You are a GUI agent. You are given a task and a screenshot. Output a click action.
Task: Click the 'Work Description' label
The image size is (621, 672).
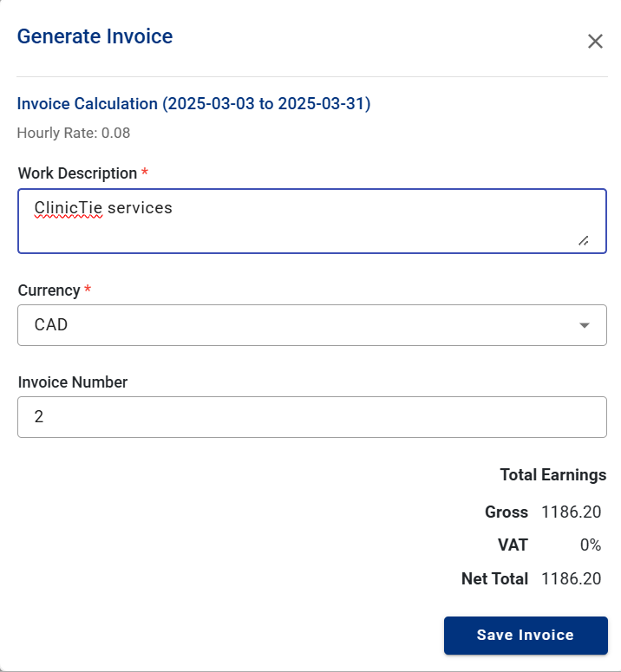[77, 173]
